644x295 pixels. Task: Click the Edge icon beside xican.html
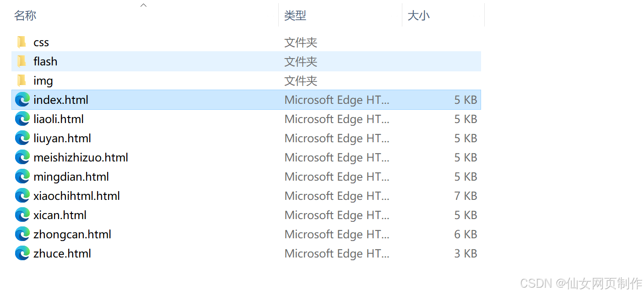point(22,215)
